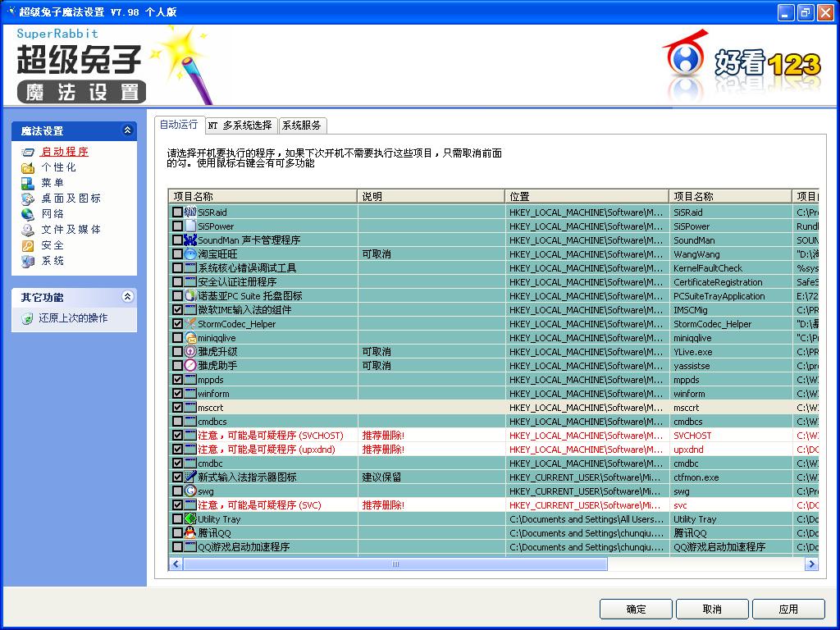Click the 取消 button
Image resolution: width=840 pixels, height=630 pixels.
(x=712, y=609)
